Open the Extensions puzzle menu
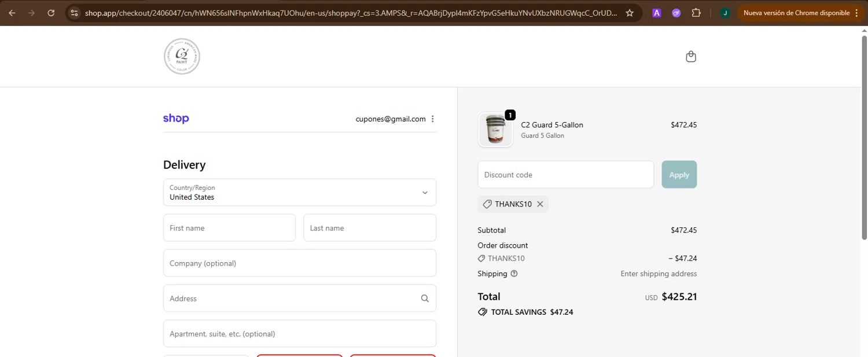The height and width of the screenshot is (357, 868). pos(696,13)
